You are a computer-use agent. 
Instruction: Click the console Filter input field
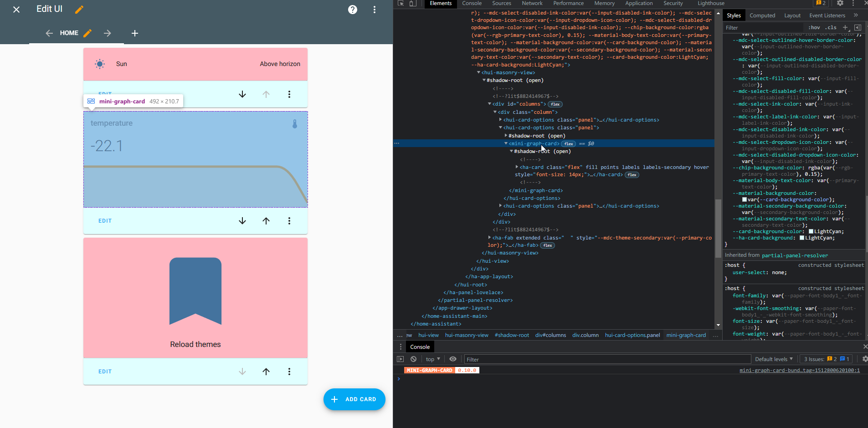(547, 359)
